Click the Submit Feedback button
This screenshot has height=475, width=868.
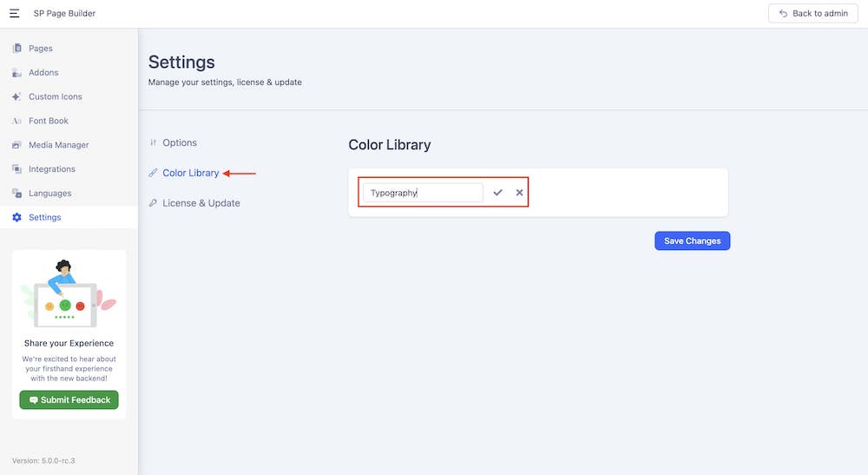69,399
